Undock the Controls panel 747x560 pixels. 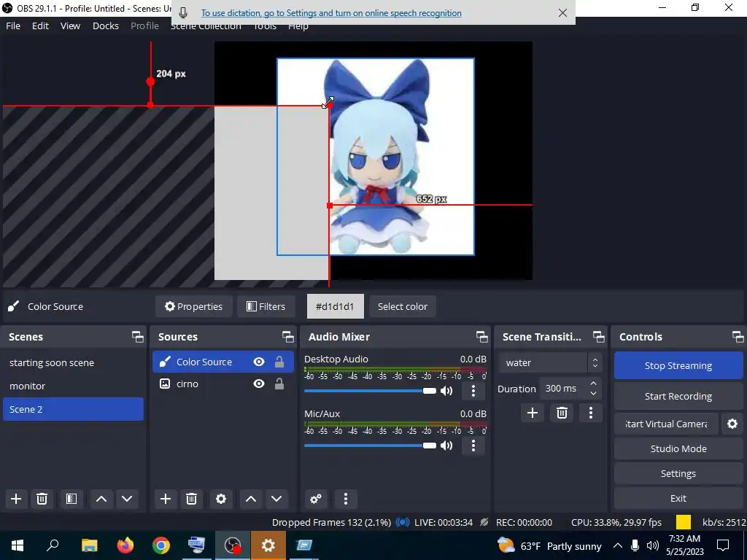tap(738, 337)
